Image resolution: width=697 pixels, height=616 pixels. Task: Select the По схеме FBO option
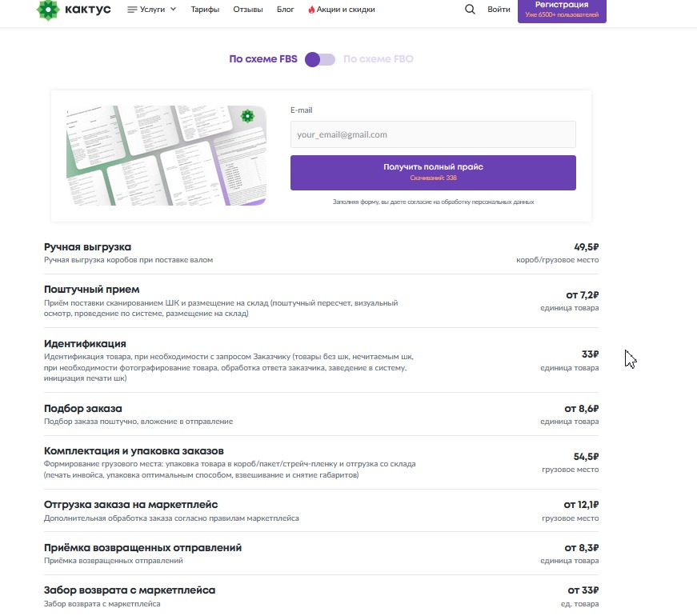[379, 59]
